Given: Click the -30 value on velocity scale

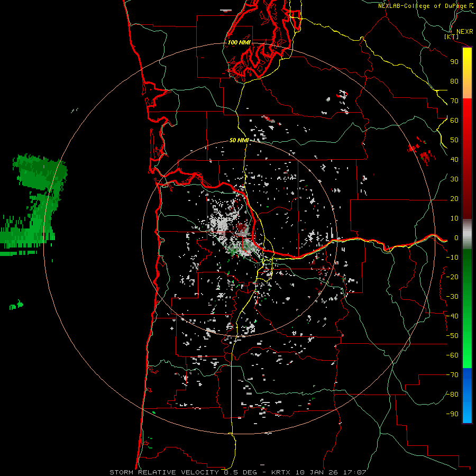Looking at the screenshot, I should [452, 297].
